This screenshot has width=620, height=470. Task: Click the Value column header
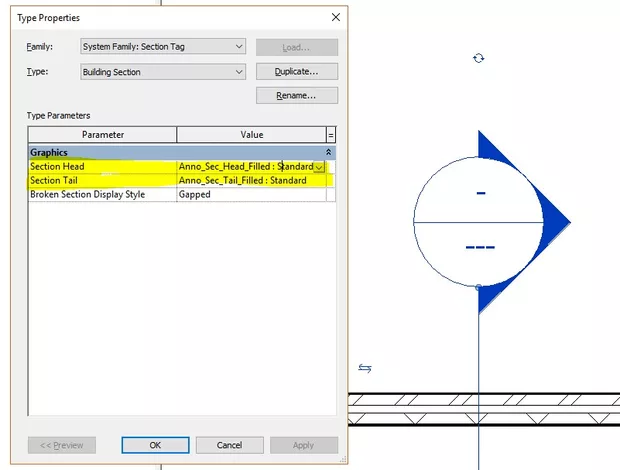tap(251, 135)
